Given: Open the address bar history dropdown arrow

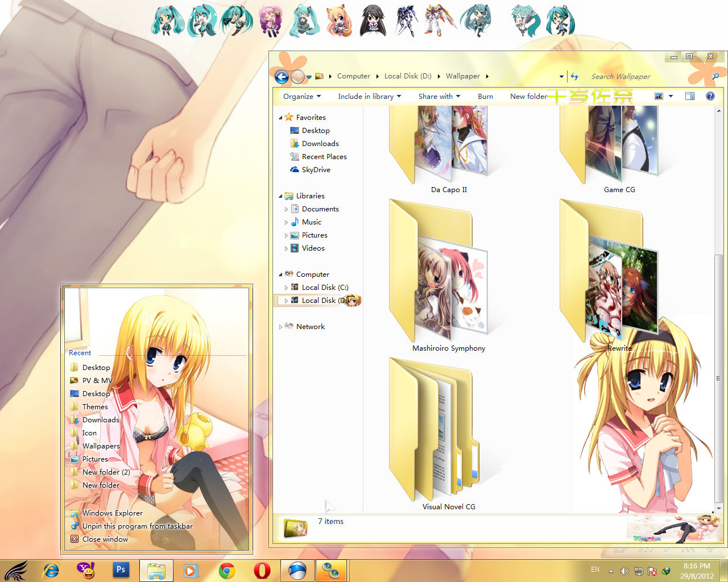Looking at the screenshot, I should (561, 77).
